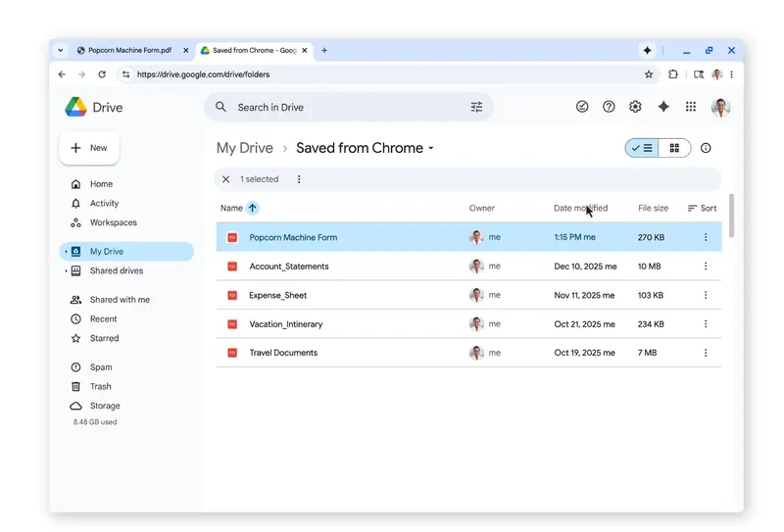Screen dimensions: 784x532
Task: Click the PDF icon of Expense_Sheet
Action: pos(232,295)
